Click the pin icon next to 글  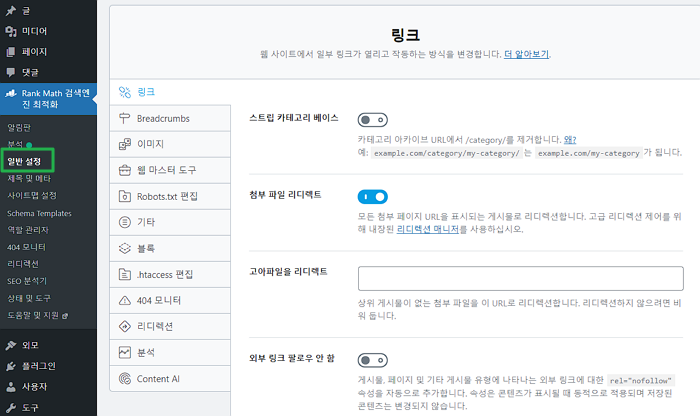pyautogui.click(x=11, y=11)
